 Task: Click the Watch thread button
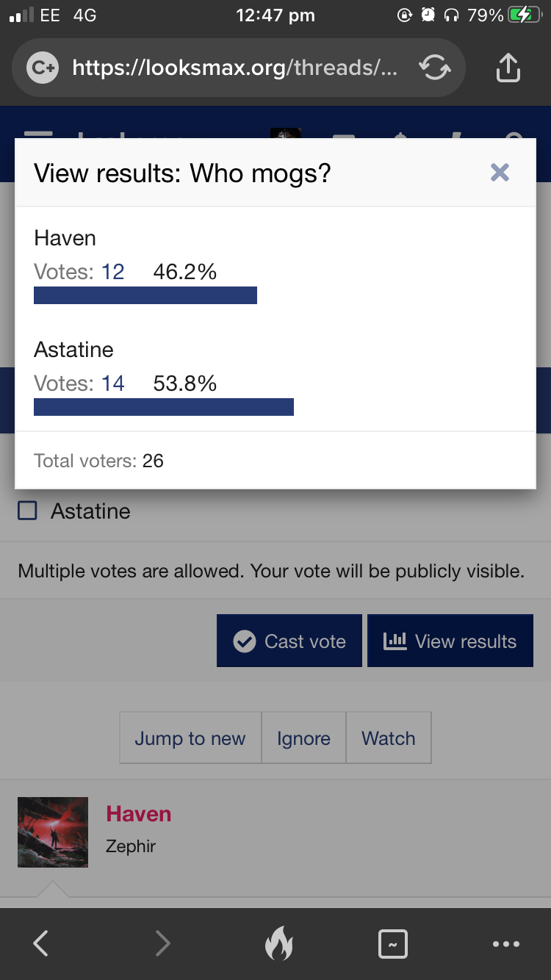point(389,738)
